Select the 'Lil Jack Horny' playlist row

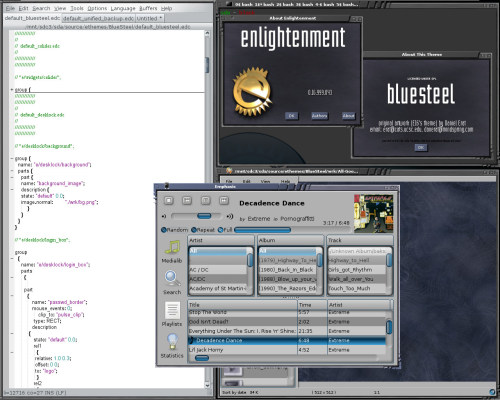(x=287, y=350)
